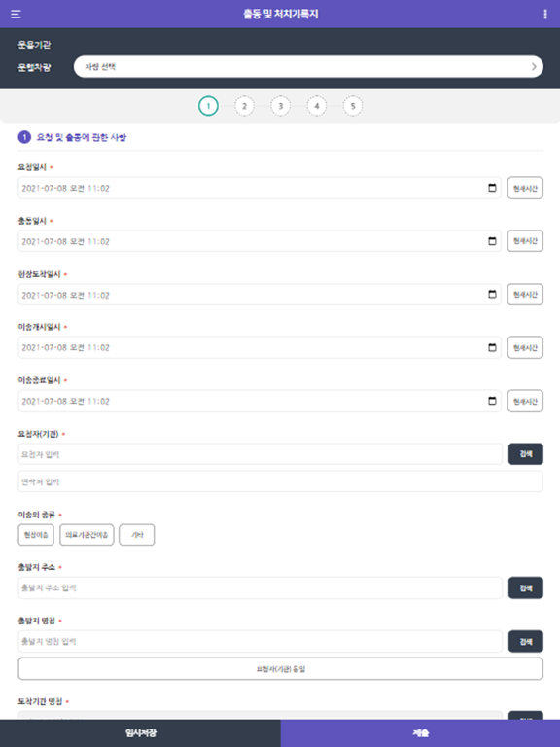The height and width of the screenshot is (747, 560).
Task: Search departure name with 검색 button
Action: coord(526,641)
